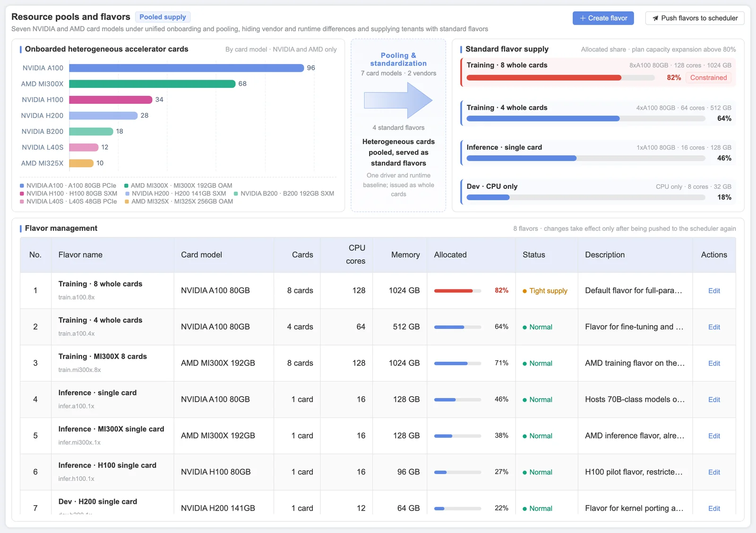Click the NVIDIA L40S chart bar
Screen dimensions: 756x533
click(84, 147)
